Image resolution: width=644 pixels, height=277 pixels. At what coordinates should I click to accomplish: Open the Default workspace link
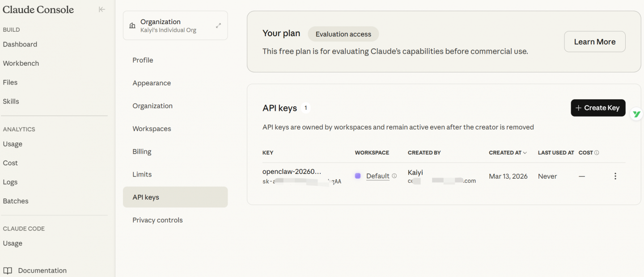tap(377, 176)
